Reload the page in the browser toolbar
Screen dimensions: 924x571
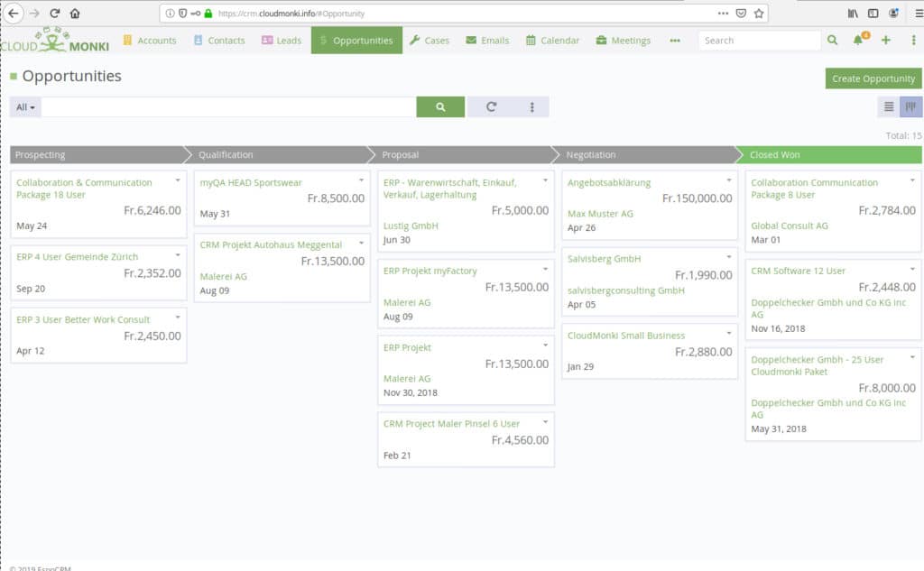coord(55,13)
